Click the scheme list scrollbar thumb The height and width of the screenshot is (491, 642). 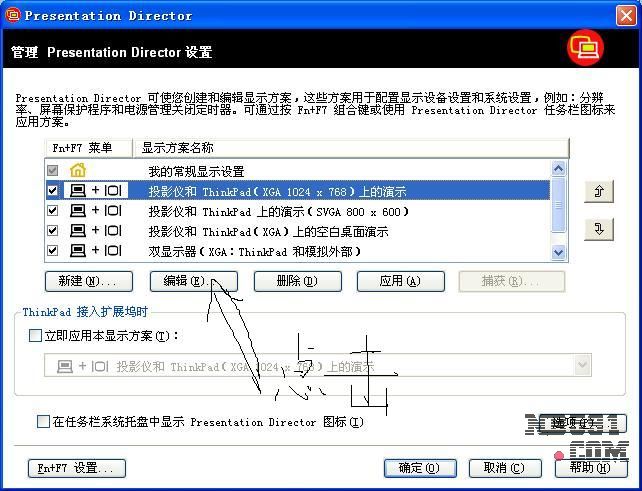558,204
